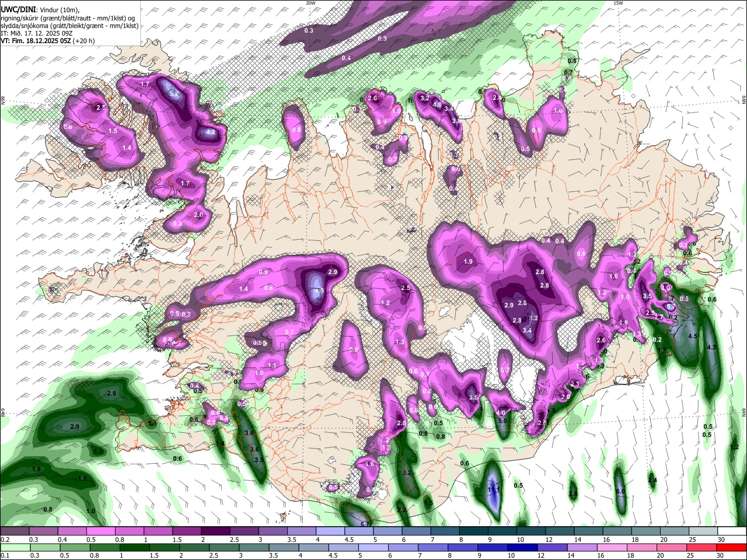Click the violet swatch labeled 14 in bottom legend
This screenshot has height=560, width=747.
click(583, 548)
